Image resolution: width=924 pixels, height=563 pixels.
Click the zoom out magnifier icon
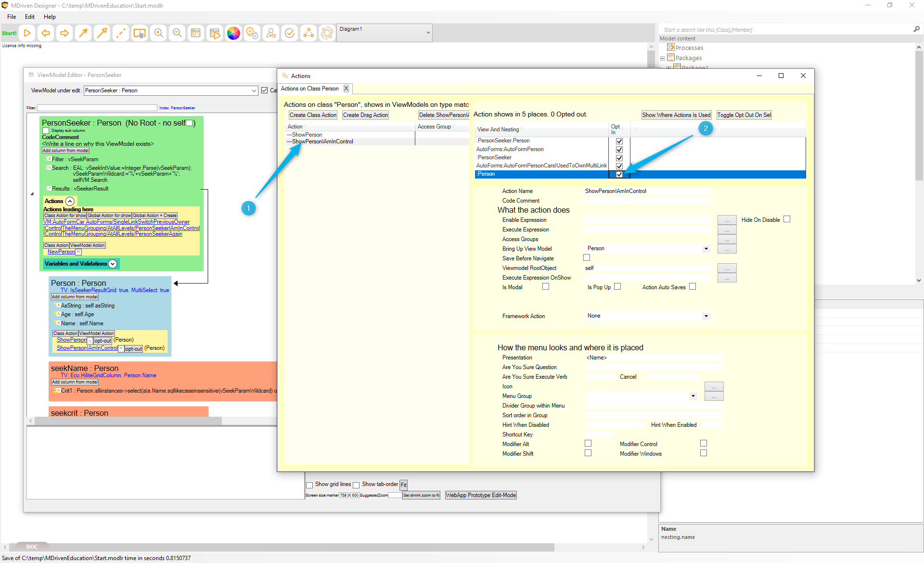(177, 33)
